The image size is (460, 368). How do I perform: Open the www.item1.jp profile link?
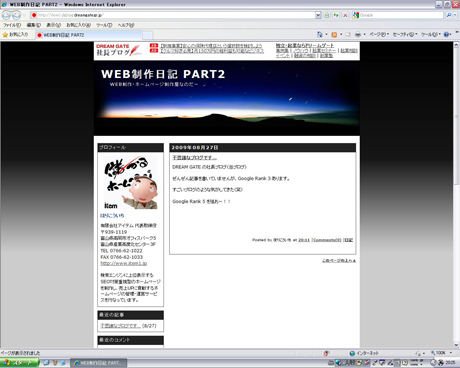[x=124, y=263]
